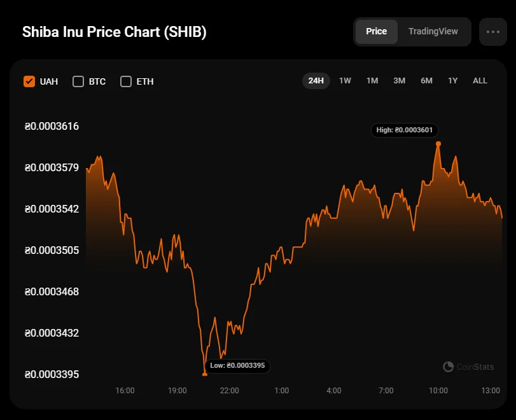Choose the 1M time range

tap(372, 81)
